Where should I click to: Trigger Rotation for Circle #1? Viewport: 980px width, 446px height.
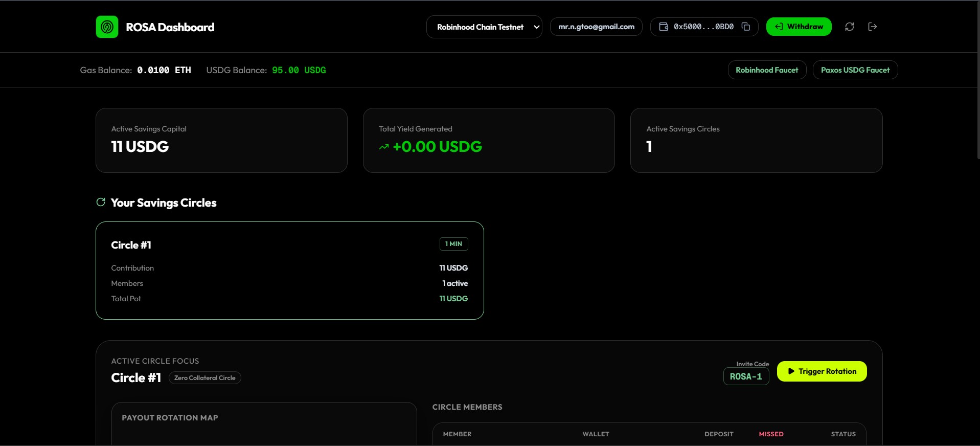[x=822, y=371]
